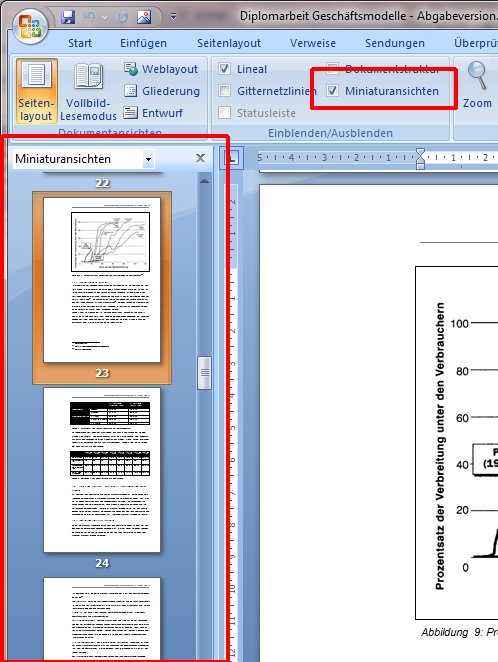Open the Überprüfen ribbon tab
Viewport: 498px width, 662px height.
point(476,43)
